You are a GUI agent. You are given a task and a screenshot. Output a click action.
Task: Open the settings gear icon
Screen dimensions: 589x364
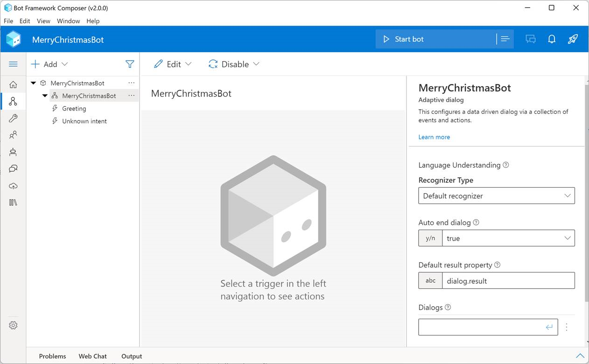(x=13, y=325)
